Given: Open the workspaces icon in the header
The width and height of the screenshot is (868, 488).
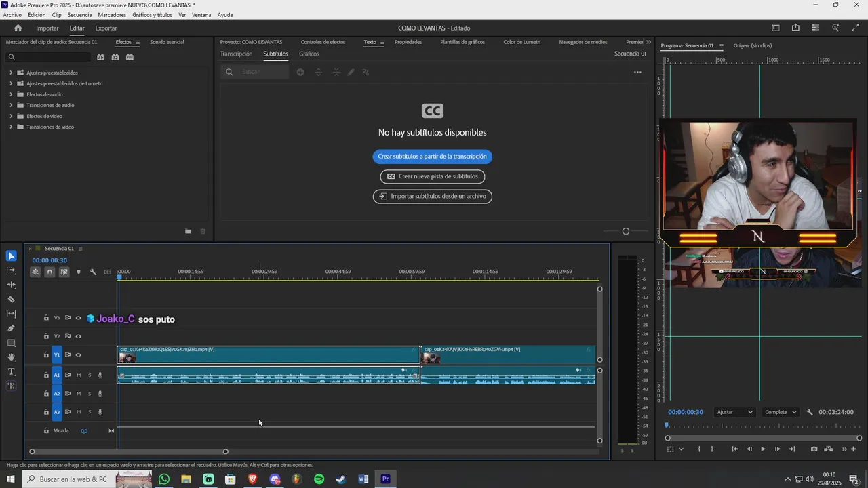Looking at the screenshot, I should coord(776,28).
